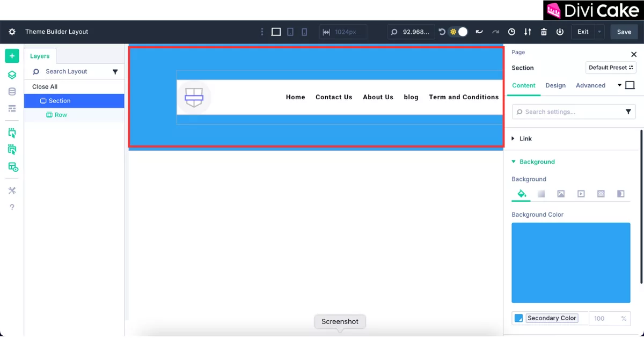Switch to the Design tab
The image size is (644, 338).
click(555, 85)
